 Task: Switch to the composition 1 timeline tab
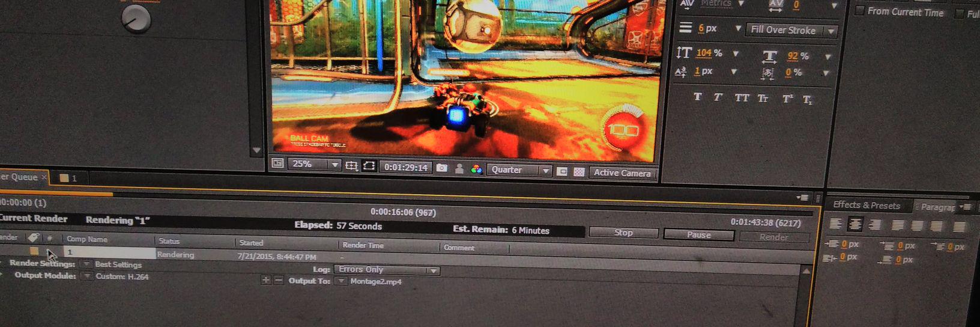(x=68, y=178)
